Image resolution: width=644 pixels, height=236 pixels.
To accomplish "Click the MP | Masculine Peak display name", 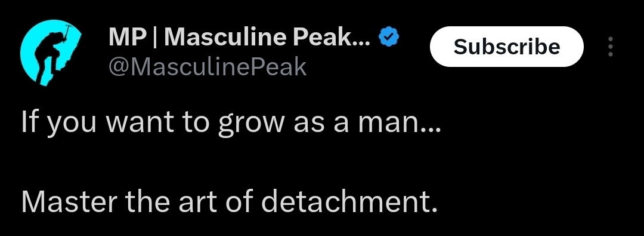I will point(240,37).
